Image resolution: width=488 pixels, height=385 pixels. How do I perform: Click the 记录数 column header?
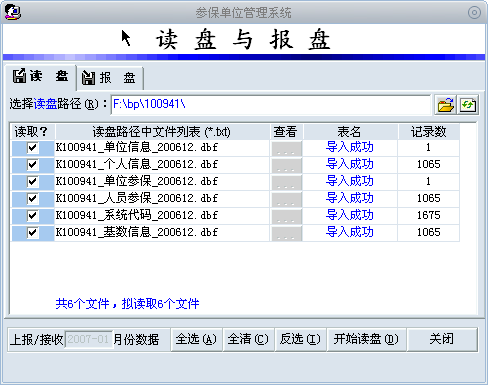click(x=429, y=132)
